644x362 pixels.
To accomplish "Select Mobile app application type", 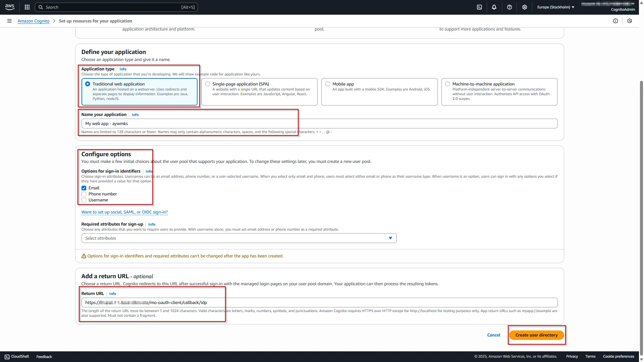I will pyautogui.click(x=379, y=92).
